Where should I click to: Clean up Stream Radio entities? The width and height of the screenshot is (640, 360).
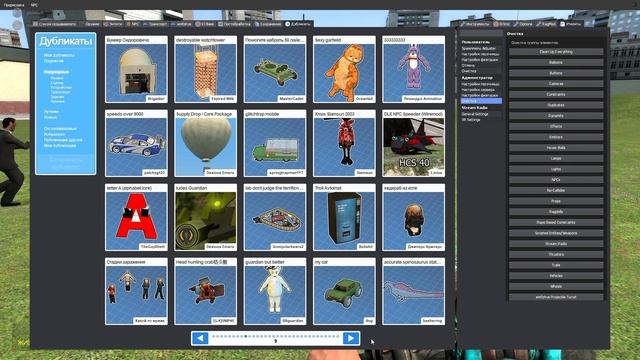click(x=556, y=244)
